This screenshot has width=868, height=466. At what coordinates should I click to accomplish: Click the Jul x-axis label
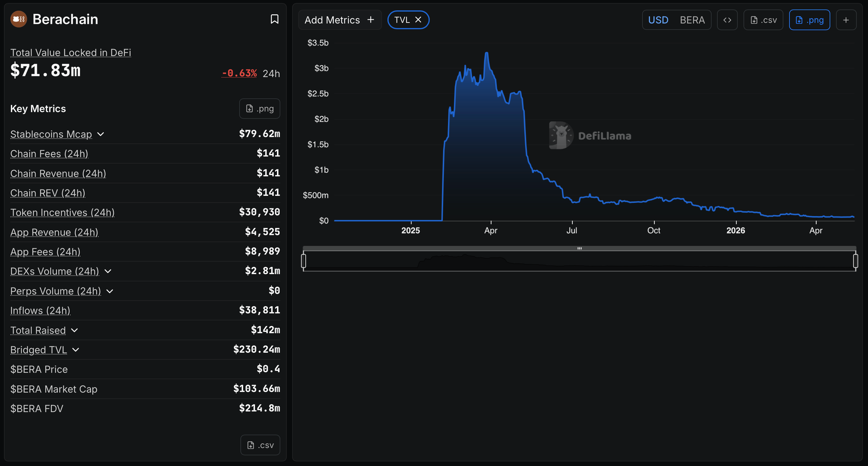point(572,231)
